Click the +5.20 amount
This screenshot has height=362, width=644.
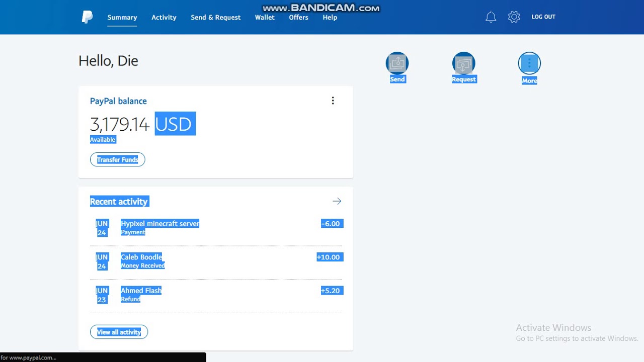click(x=332, y=291)
